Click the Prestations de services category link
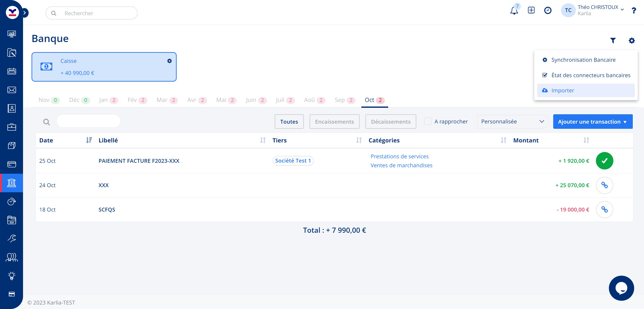Viewport: 644px width, 309px height. tap(399, 157)
